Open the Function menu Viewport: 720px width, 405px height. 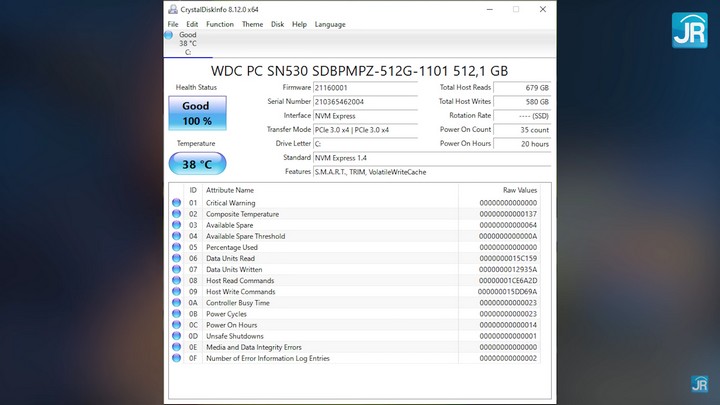point(219,24)
